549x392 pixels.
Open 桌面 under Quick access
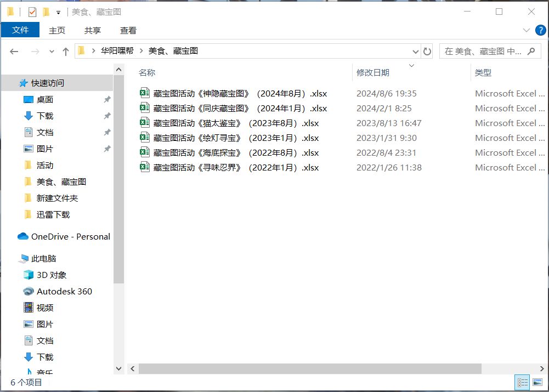(x=45, y=99)
